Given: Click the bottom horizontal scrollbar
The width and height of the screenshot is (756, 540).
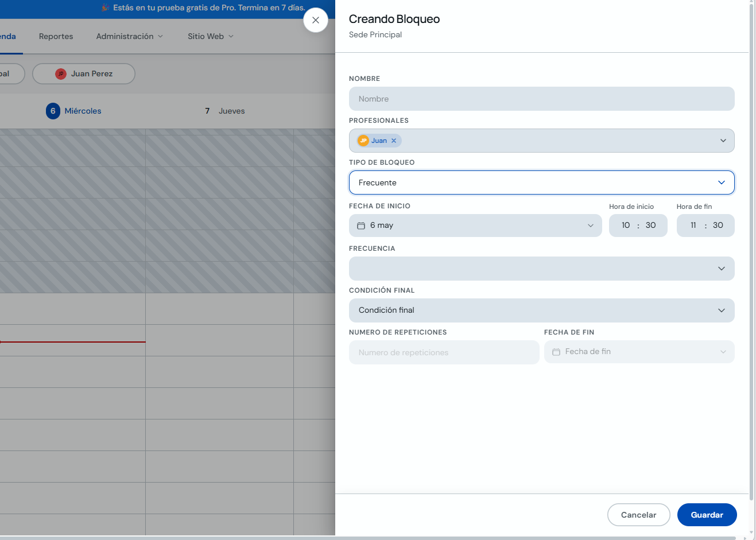Looking at the screenshot, I should pos(367,538).
